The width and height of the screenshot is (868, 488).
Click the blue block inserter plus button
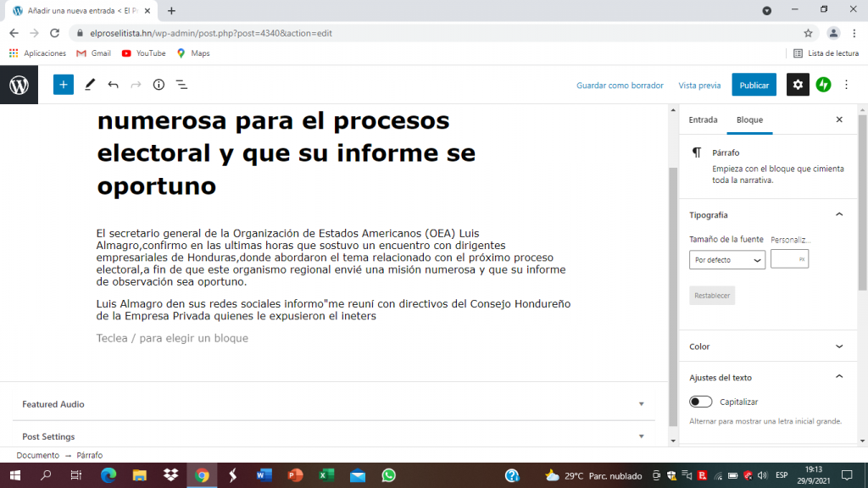(x=64, y=85)
